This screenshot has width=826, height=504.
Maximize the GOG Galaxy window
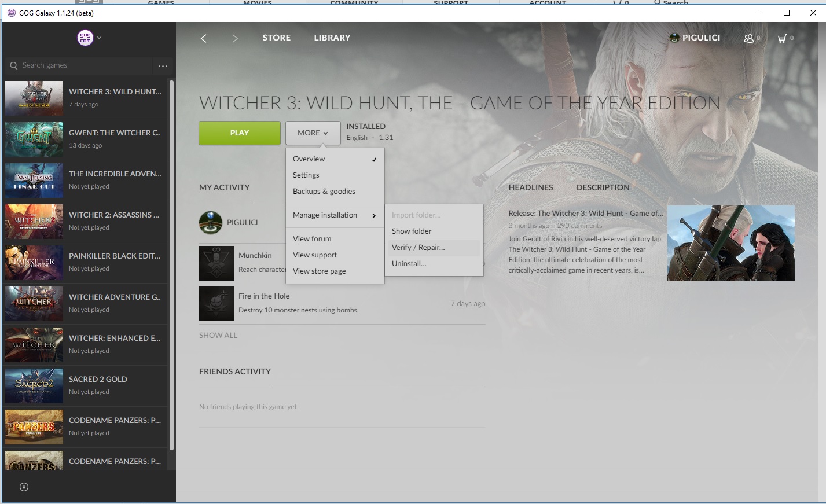tap(787, 13)
